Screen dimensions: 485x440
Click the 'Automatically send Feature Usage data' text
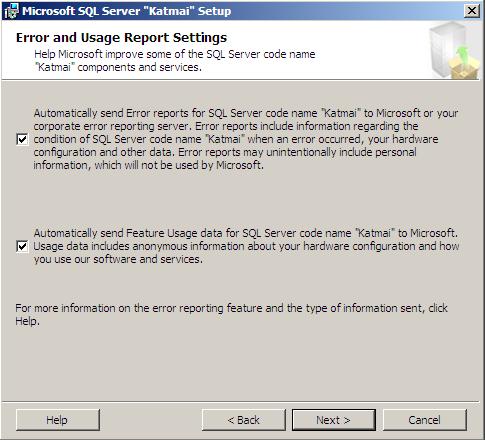point(246,233)
